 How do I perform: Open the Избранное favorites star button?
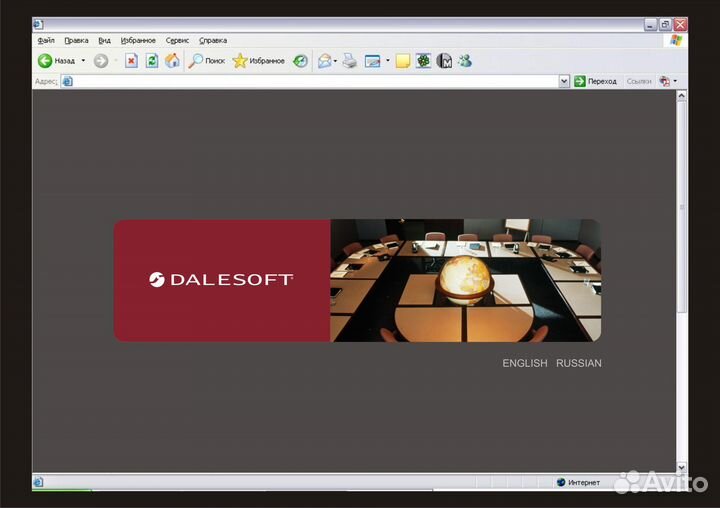(x=259, y=61)
